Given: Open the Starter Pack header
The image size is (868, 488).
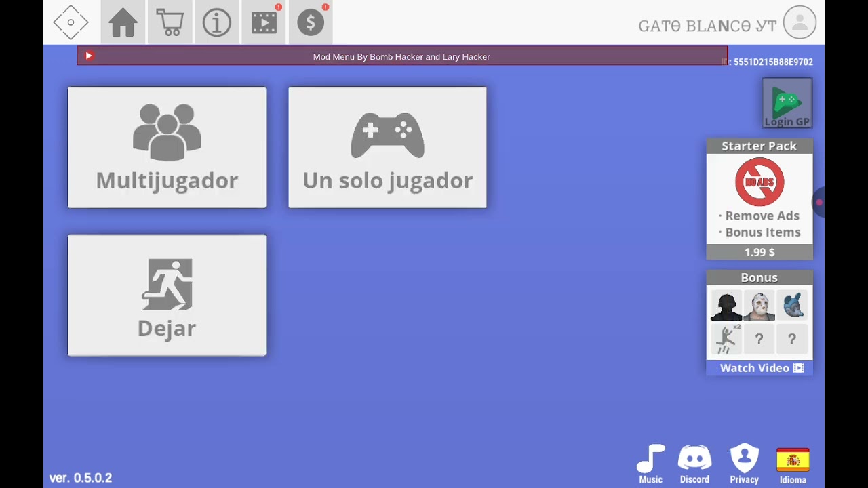Looking at the screenshot, I should tap(759, 146).
